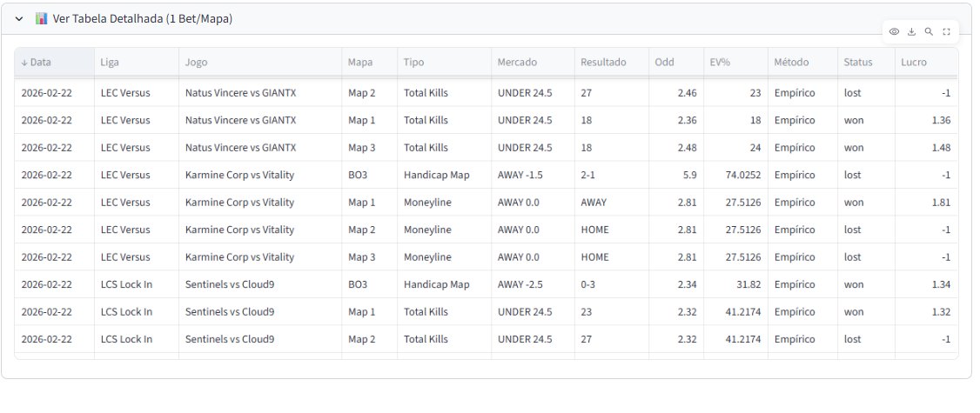Click the EV% column header
The height and width of the screenshot is (413, 980).
(x=735, y=63)
